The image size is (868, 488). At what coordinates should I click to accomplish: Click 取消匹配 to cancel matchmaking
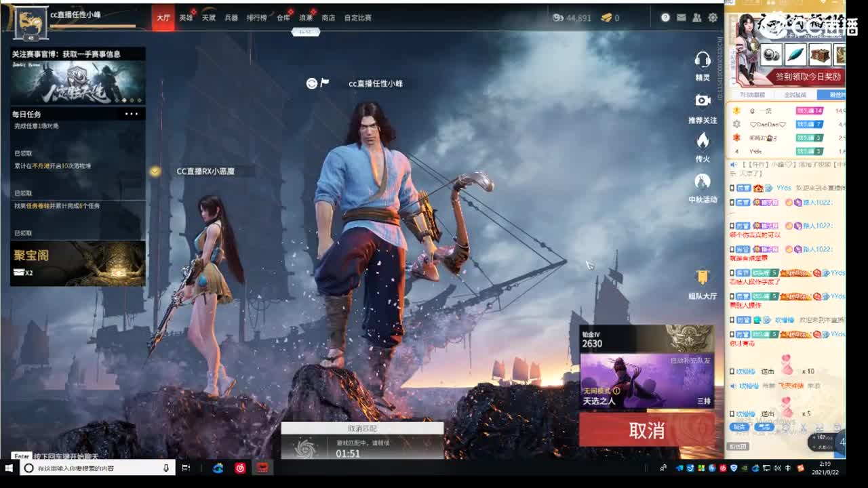[x=362, y=428]
